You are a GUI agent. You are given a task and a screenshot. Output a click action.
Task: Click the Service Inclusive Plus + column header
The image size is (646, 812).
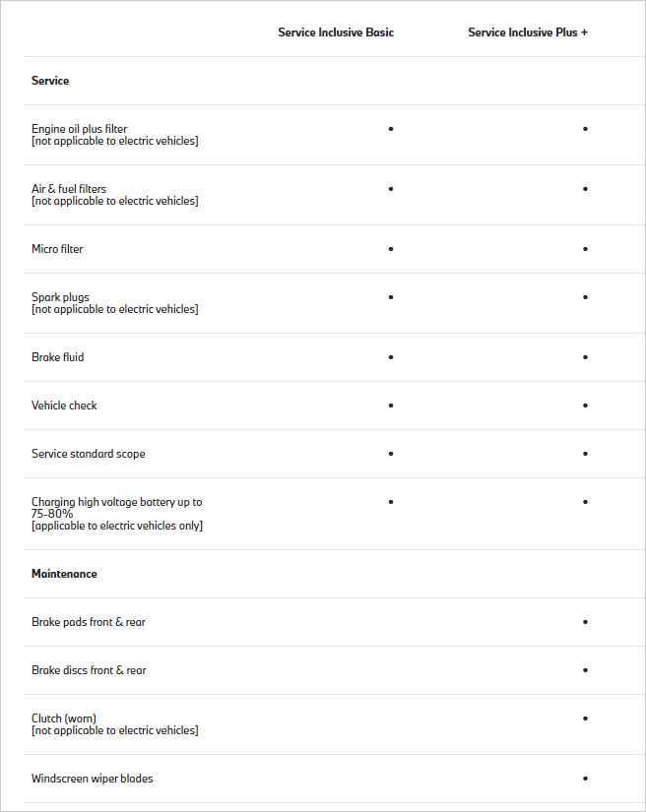pos(528,32)
